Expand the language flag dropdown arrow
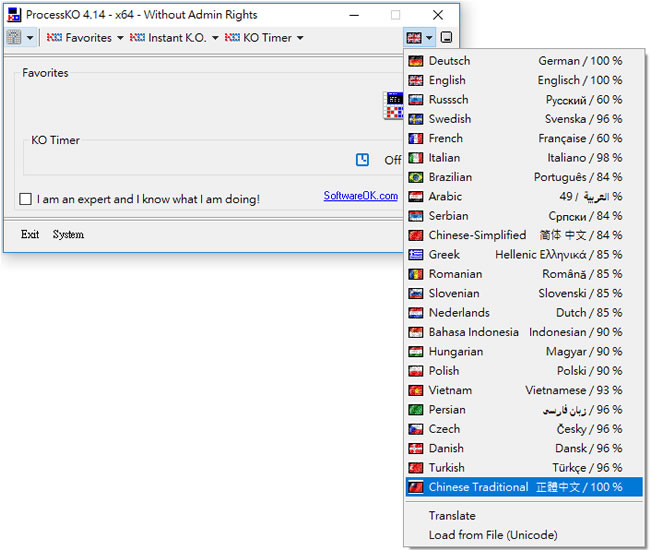 (429, 38)
